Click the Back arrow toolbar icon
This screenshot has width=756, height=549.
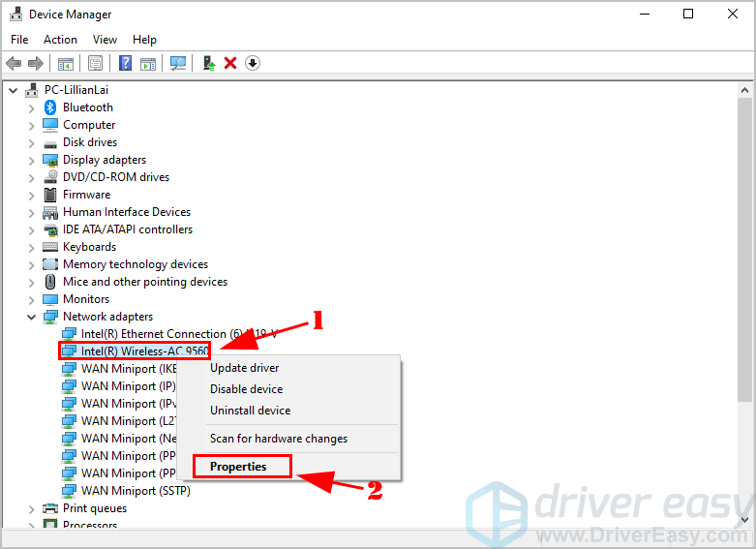tap(14, 63)
